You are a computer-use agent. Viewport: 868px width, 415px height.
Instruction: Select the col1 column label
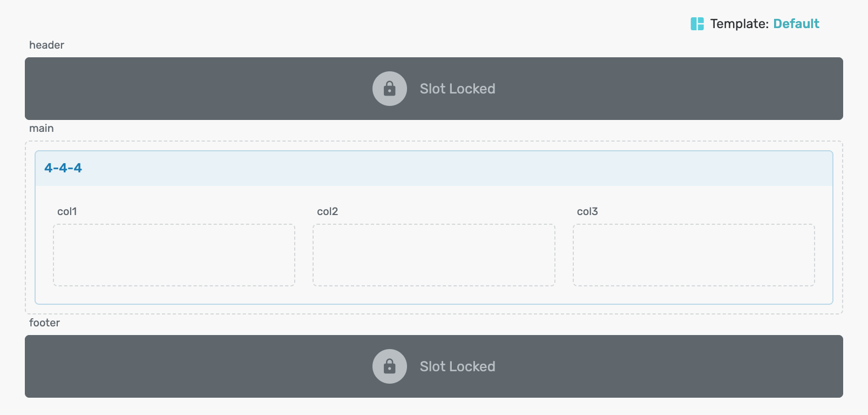click(67, 211)
